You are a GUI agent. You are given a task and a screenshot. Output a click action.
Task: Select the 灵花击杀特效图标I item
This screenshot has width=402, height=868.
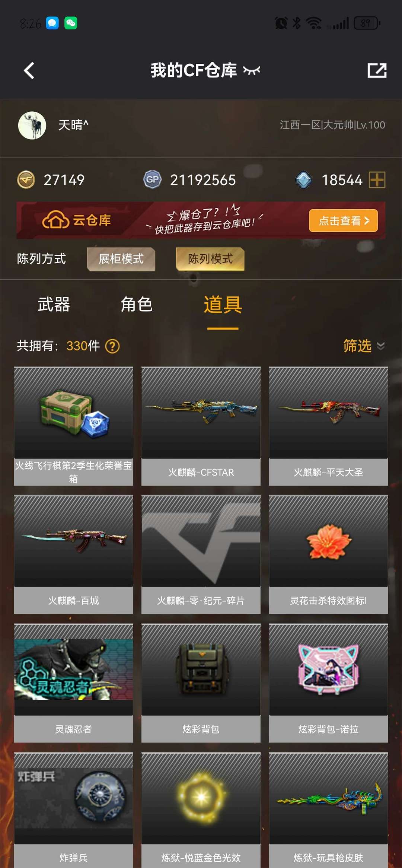pos(328,554)
